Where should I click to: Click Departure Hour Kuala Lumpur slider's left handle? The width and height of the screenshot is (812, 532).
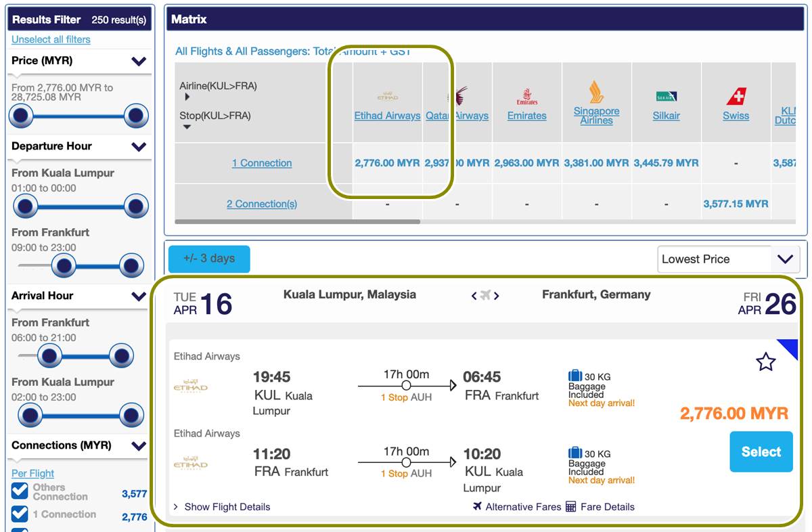pos(25,205)
